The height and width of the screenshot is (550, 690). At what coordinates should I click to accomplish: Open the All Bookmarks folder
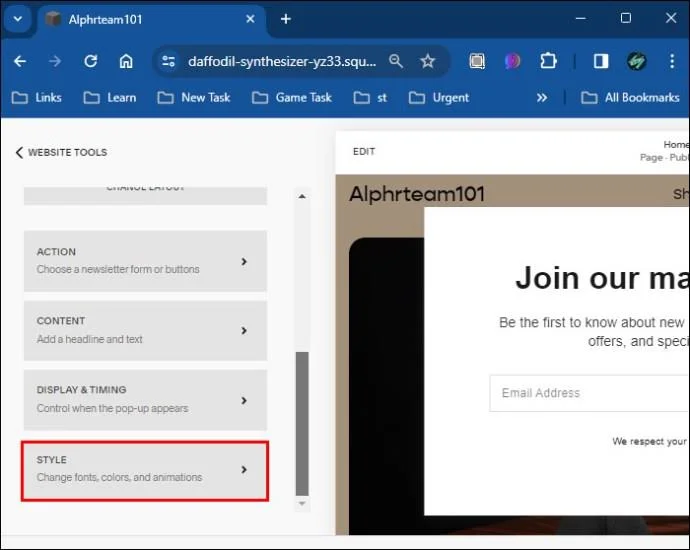pyautogui.click(x=630, y=98)
